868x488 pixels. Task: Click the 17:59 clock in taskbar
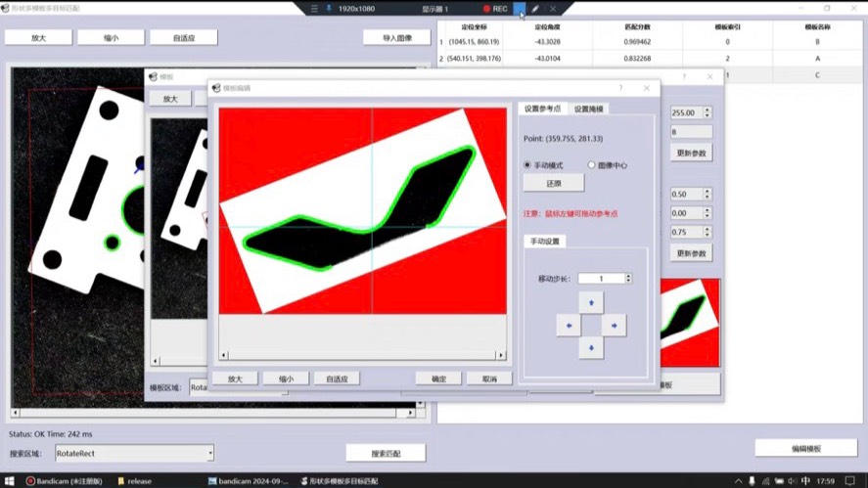(825, 481)
